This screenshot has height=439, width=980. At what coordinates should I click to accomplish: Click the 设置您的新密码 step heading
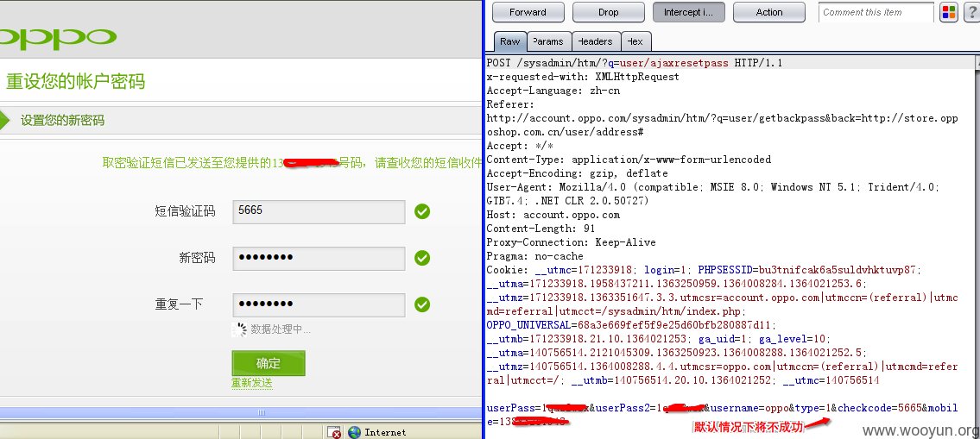(x=62, y=121)
